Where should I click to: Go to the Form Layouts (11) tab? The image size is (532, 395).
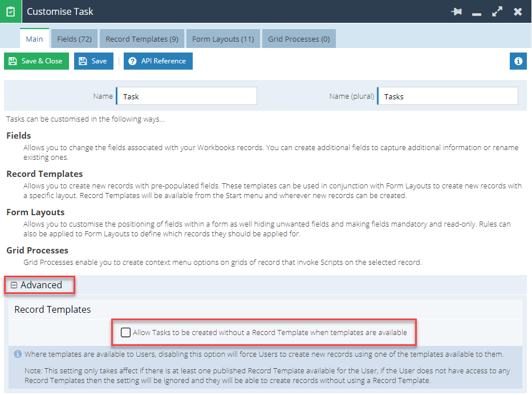point(223,39)
